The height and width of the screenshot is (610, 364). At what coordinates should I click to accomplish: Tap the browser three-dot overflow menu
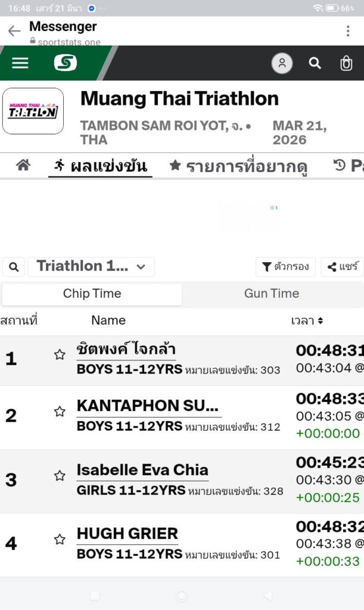(348, 31)
